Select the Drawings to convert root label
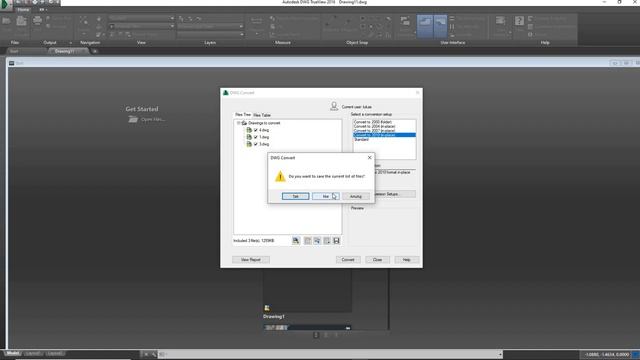Screen dimensions: 640x360 click(x=264, y=123)
